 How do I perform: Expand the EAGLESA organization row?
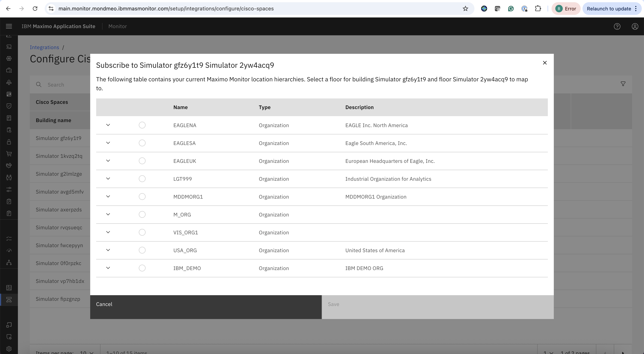pyautogui.click(x=108, y=143)
